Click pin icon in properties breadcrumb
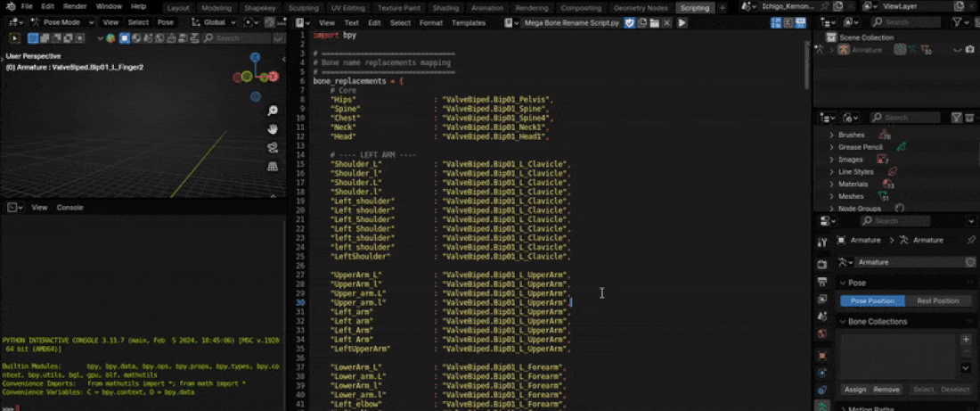This screenshot has height=411, width=980. [x=970, y=240]
